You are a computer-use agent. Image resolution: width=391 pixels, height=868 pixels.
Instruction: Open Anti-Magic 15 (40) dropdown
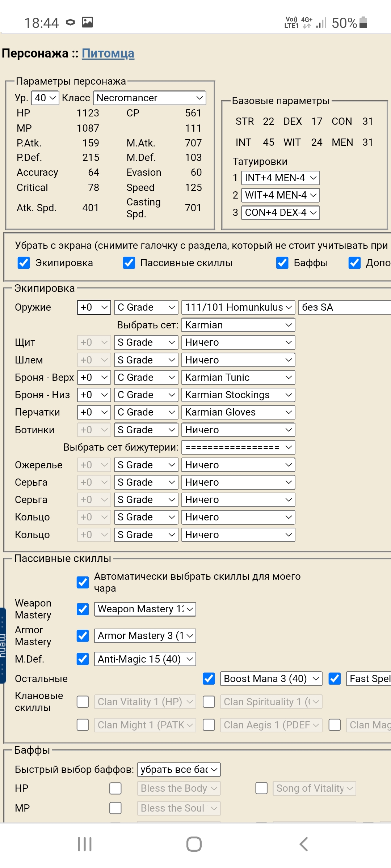(145, 659)
